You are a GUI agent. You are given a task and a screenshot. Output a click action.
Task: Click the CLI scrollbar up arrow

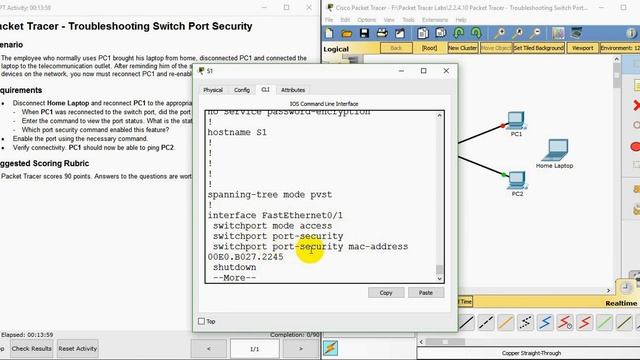[439, 116]
